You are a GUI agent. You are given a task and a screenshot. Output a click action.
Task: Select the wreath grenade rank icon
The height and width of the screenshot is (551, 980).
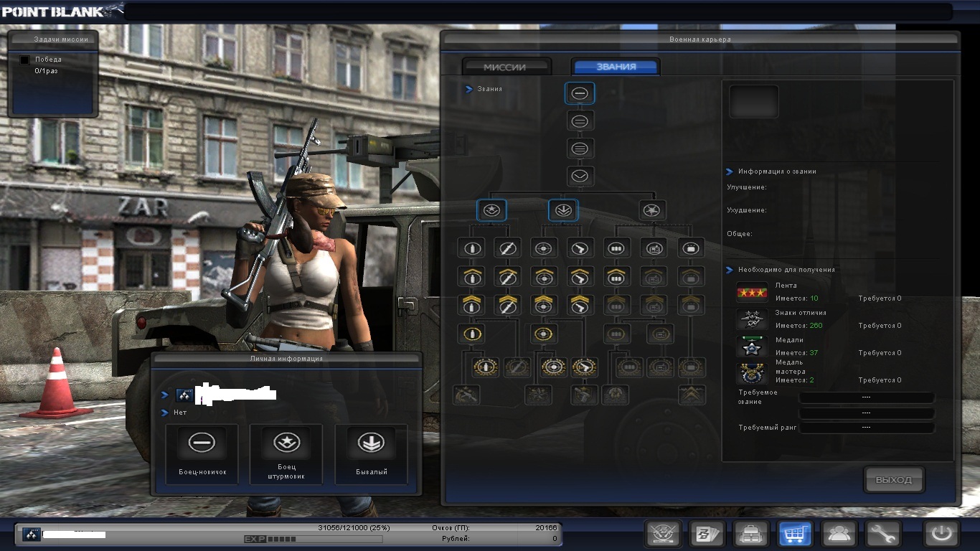486,367
